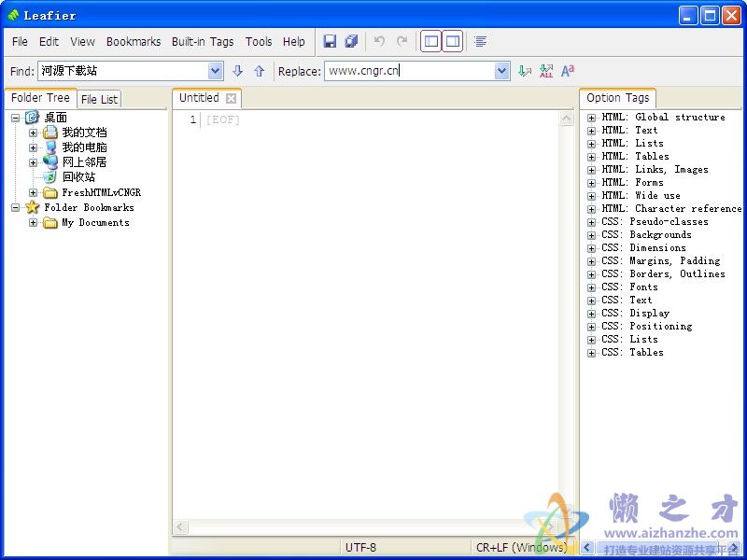Click the Replace All icon
Image resolution: width=747 pixels, height=560 pixels.
click(545, 70)
